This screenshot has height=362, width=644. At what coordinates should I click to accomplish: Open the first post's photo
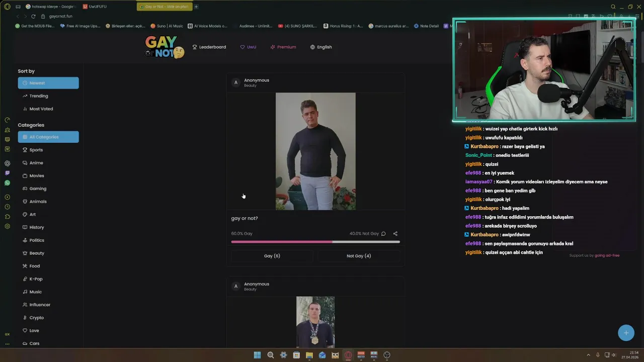(x=315, y=151)
